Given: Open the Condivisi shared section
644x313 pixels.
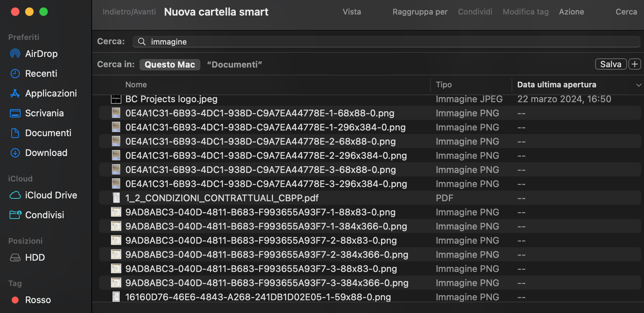Looking at the screenshot, I should [44, 215].
